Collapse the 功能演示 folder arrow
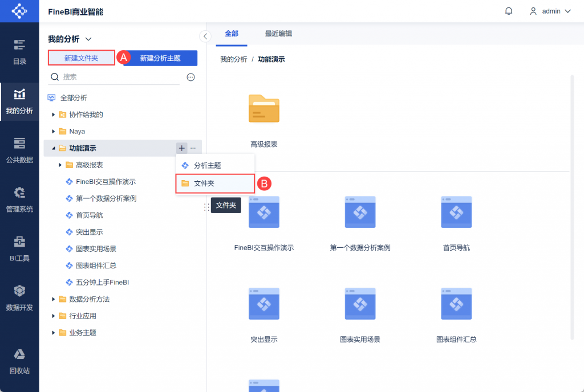 pos(53,148)
